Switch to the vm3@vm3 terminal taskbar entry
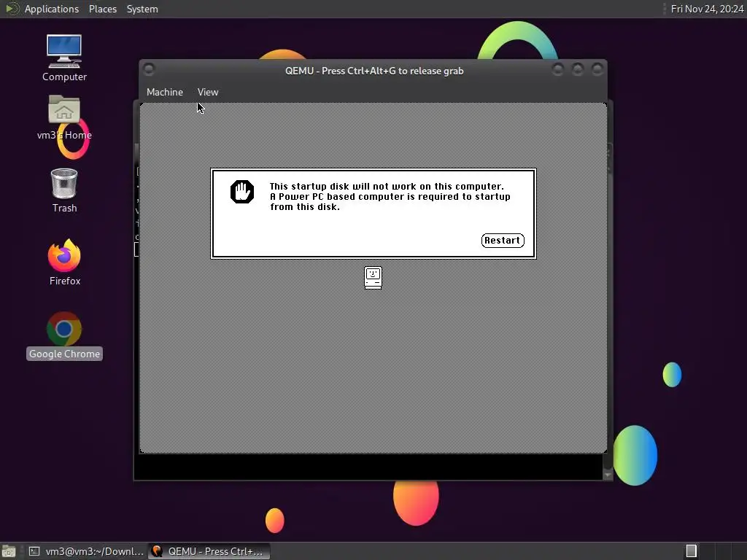The height and width of the screenshot is (560, 747). click(86, 551)
